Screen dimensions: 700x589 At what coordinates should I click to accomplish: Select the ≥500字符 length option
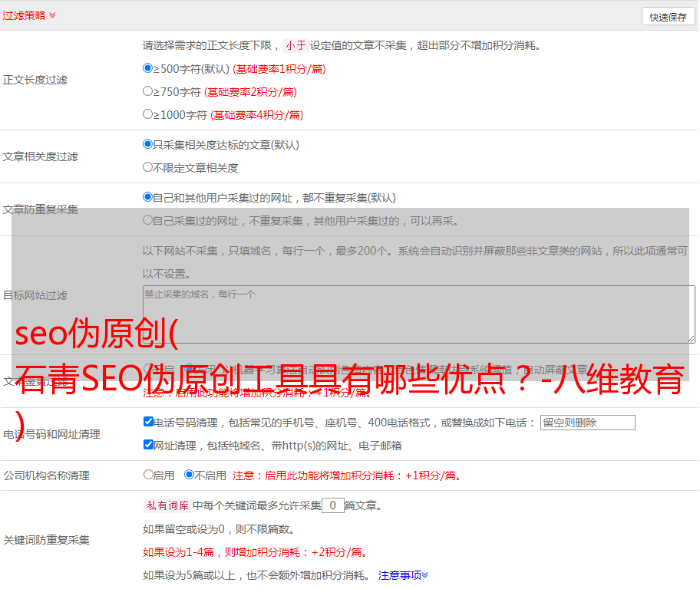click(147, 68)
